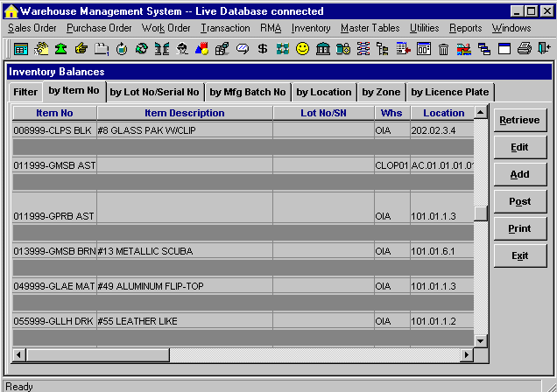Select the by Lot No/Serial No tab

click(x=154, y=92)
